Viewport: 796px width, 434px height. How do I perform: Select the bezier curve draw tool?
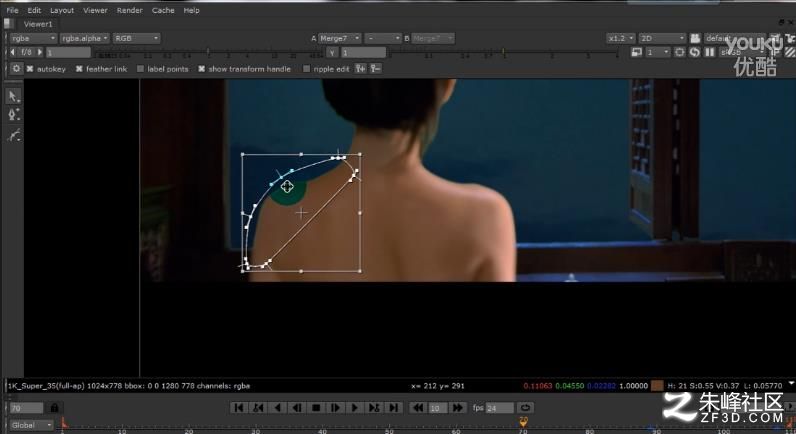13,135
